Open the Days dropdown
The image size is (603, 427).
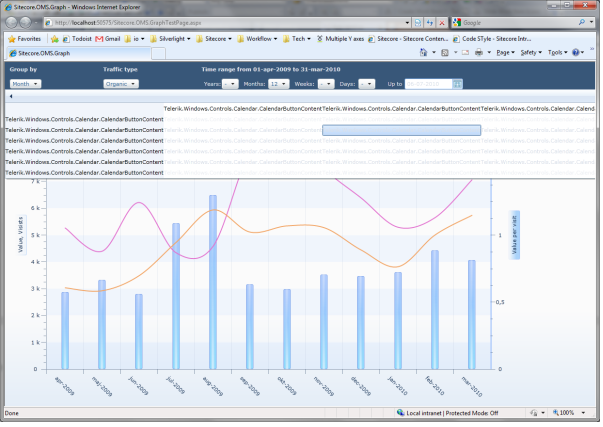click(x=367, y=85)
